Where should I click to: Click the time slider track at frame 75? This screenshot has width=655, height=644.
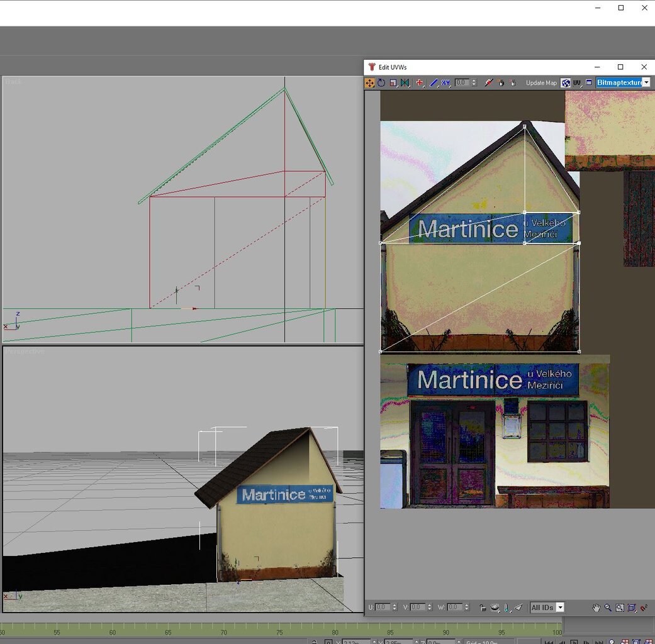point(279,631)
